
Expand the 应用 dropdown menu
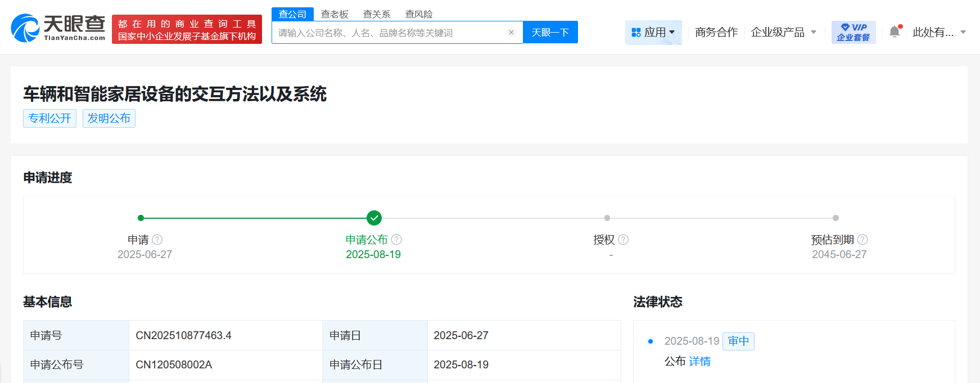point(653,33)
